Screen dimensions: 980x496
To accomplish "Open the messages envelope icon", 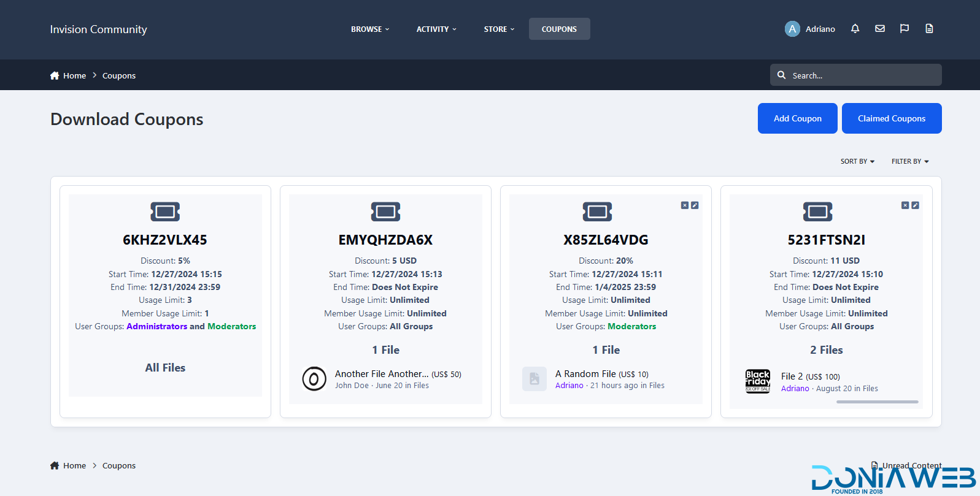I will [x=879, y=29].
